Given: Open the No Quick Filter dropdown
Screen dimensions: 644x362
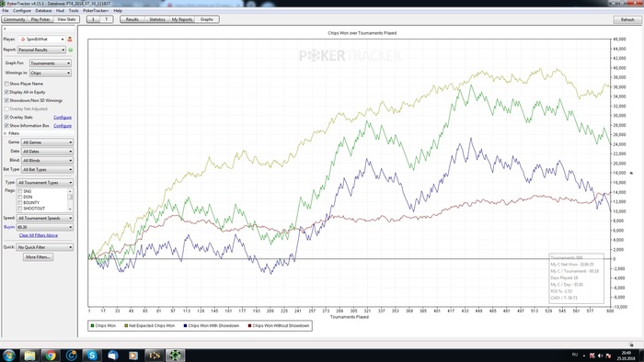Looking at the screenshot, I should click(45, 247).
